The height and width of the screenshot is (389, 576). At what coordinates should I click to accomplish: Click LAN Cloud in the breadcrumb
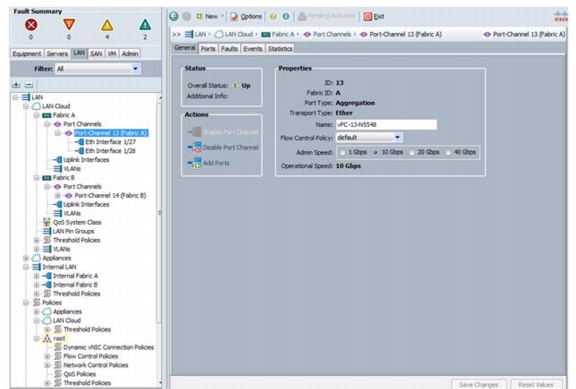point(234,34)
